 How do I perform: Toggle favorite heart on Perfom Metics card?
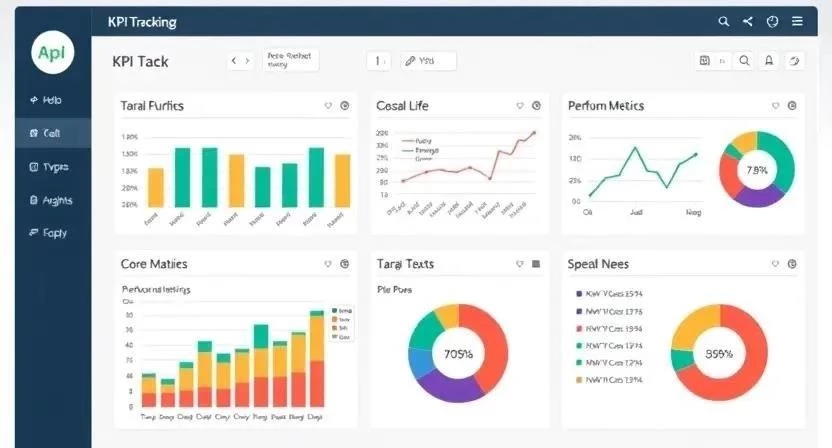click(774, 106)
